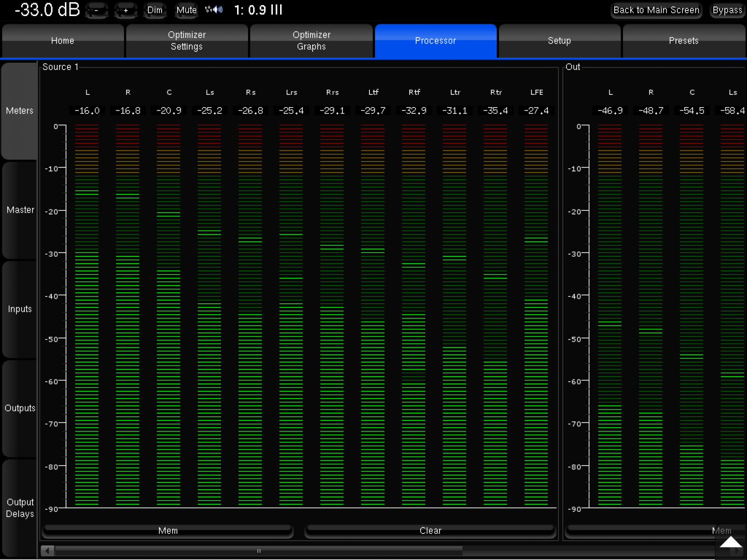Click the white up-arrow at bottom right
Image resolution: width=747 pixels, height=560 pixels.
(x=730, y=543)
